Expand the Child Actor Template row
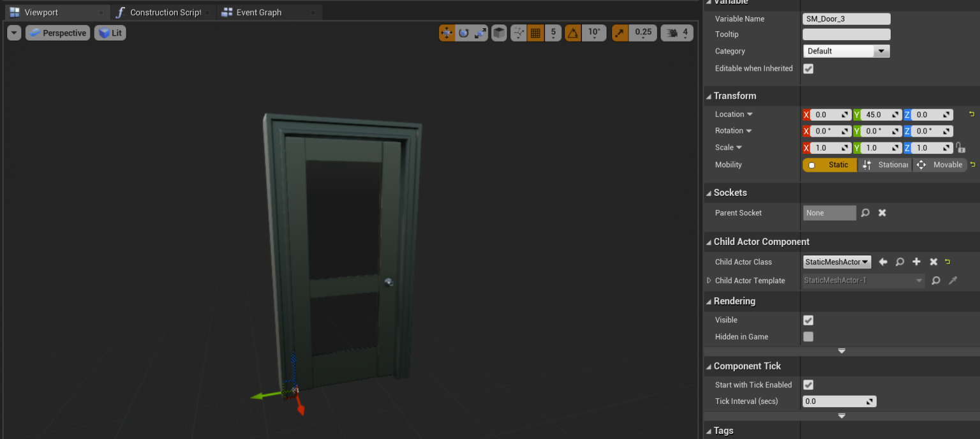The width and height of the screenshot is (980, 439). pyautogui.click(x=709, y=281)
